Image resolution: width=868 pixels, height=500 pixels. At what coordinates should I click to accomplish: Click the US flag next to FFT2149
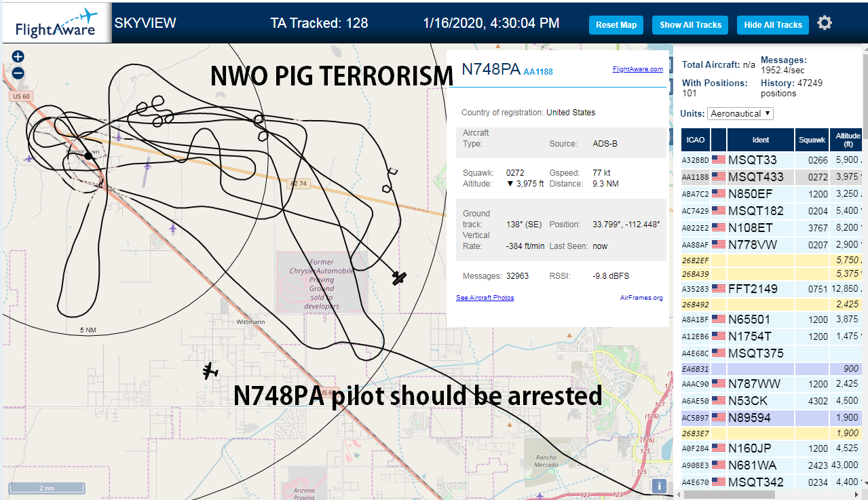click(x=718, y=289)
